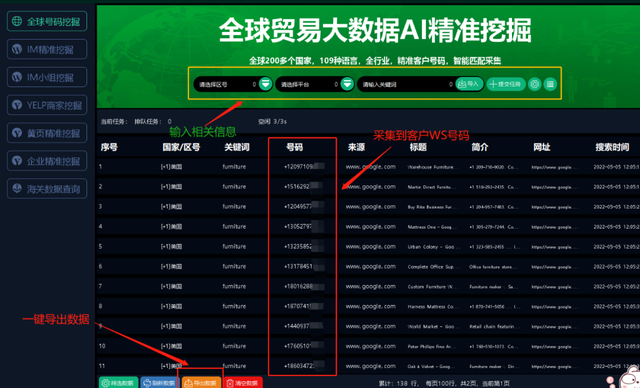The height and width of the screenshot is (388, 640).
Task: Click the 导出数据 export data button
Action: [x=201, y=383]
